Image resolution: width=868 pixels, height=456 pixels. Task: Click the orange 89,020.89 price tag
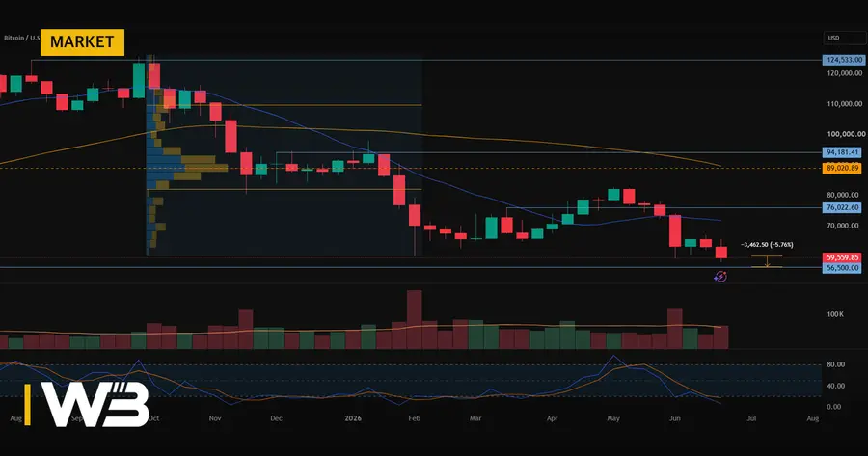point(842,168)
